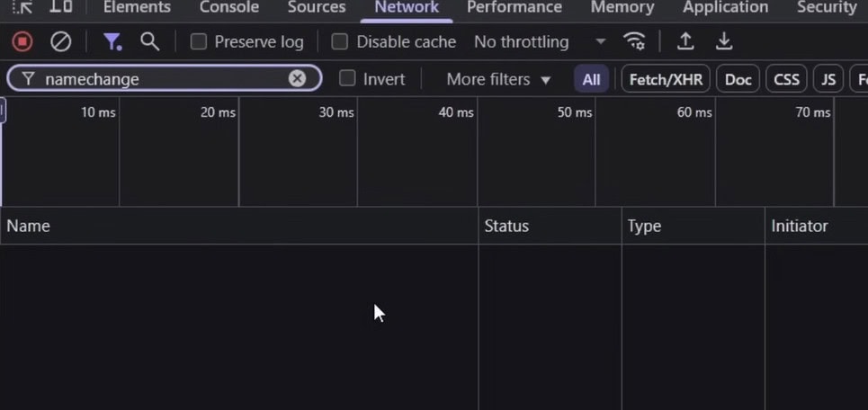Open network conditions wifi icon
The width and height of the screenshot is (868, 410).
point(634,41)
